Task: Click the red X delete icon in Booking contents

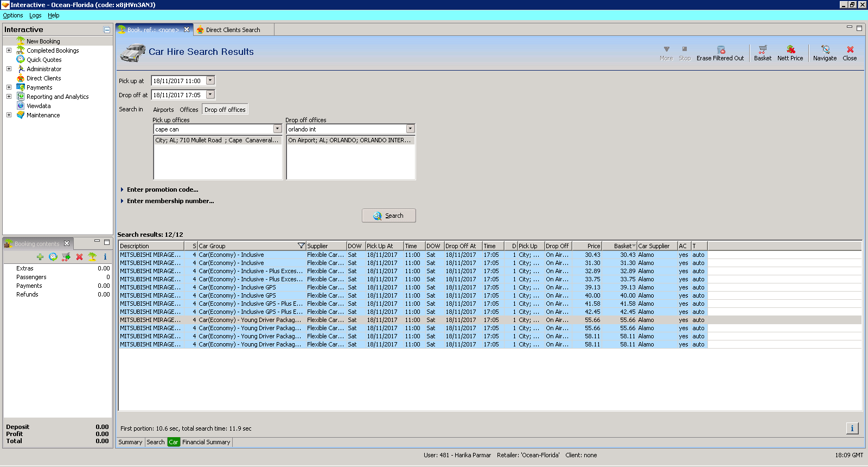Action: pyautogui.click(x=79, y=257)
